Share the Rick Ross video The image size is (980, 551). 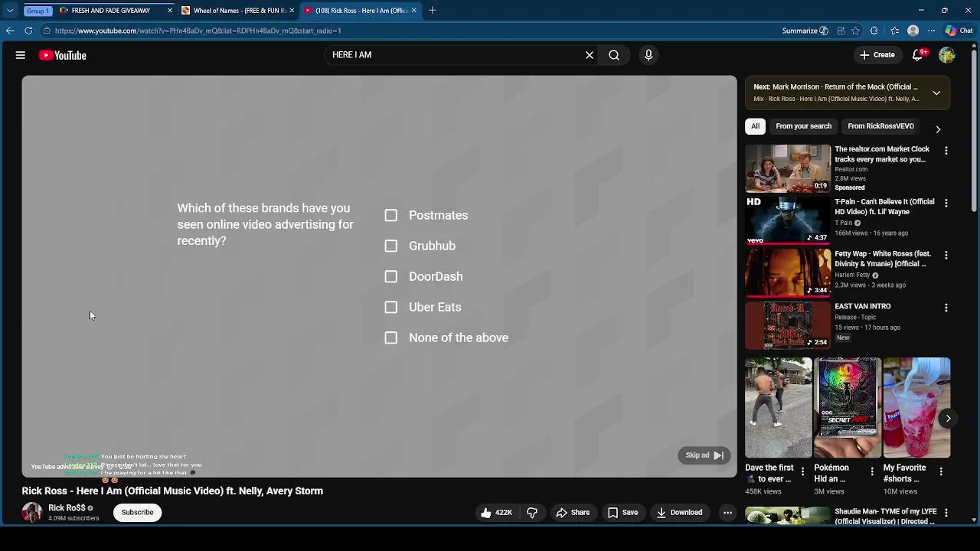click(573, 513)
